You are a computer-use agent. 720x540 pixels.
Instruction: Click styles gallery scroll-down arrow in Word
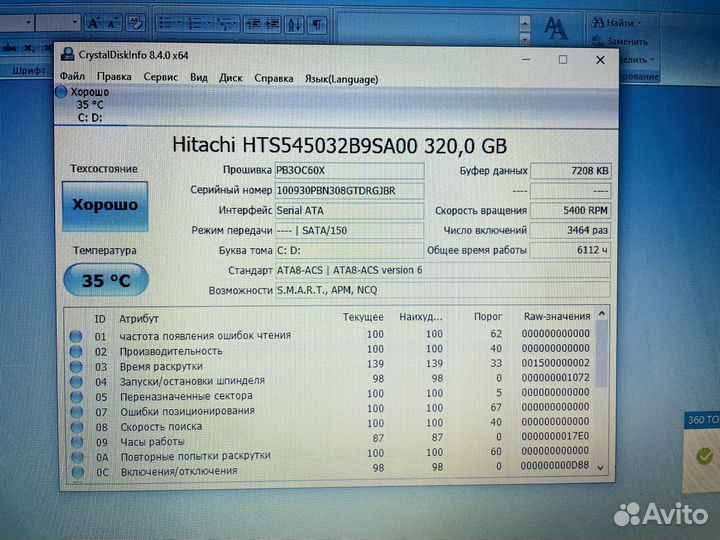pos(525,39)
